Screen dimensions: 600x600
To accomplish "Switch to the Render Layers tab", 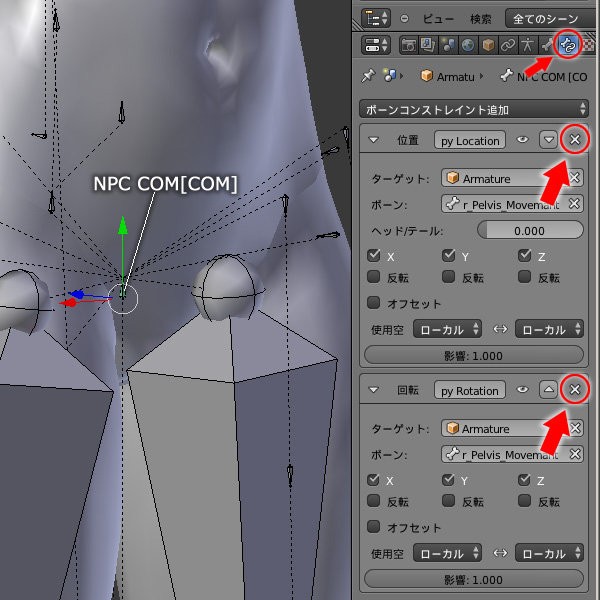I will [428, 45].
